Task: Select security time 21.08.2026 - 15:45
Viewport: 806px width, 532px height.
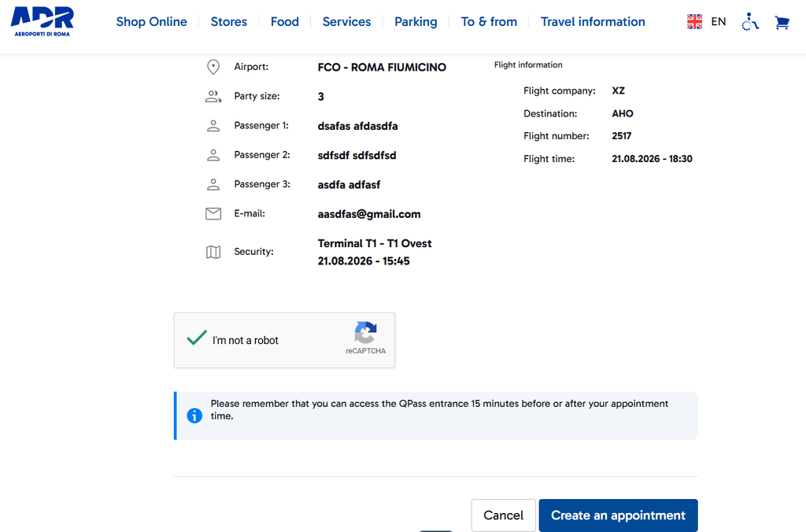Action: coord(364,261)
